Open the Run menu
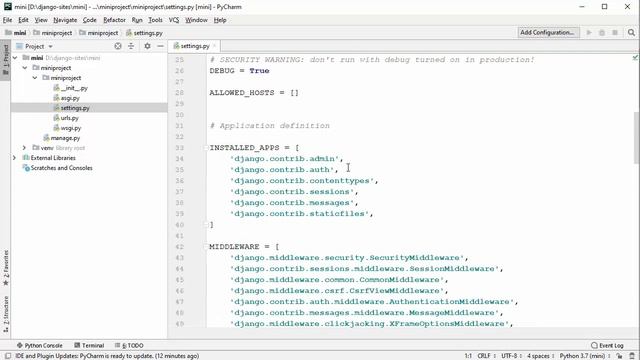This screenshot has height=360, width=640. (137, 20)
